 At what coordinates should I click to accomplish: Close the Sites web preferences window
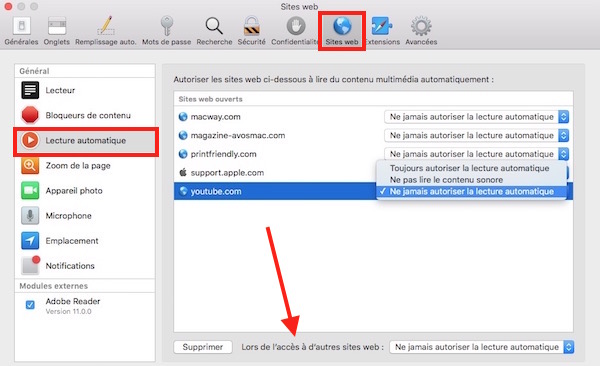[x=8, y=6]
